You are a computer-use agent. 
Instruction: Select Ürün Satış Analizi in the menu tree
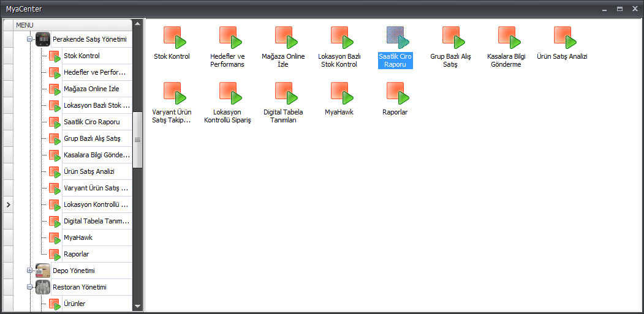pos(89,171)
